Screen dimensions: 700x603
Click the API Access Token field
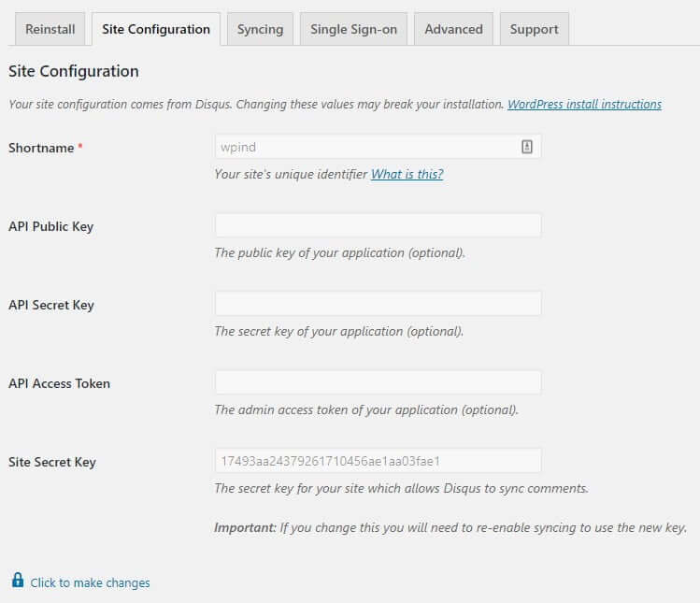click(379, 382)
